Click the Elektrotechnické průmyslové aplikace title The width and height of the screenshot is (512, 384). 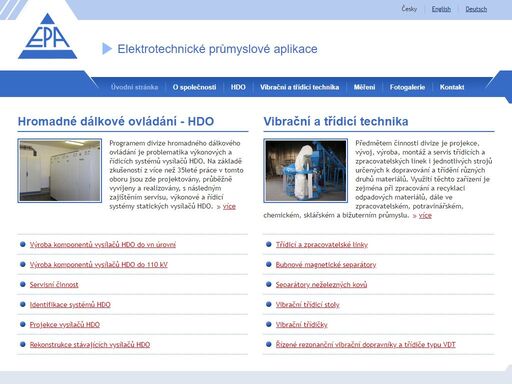coord(217,49)
